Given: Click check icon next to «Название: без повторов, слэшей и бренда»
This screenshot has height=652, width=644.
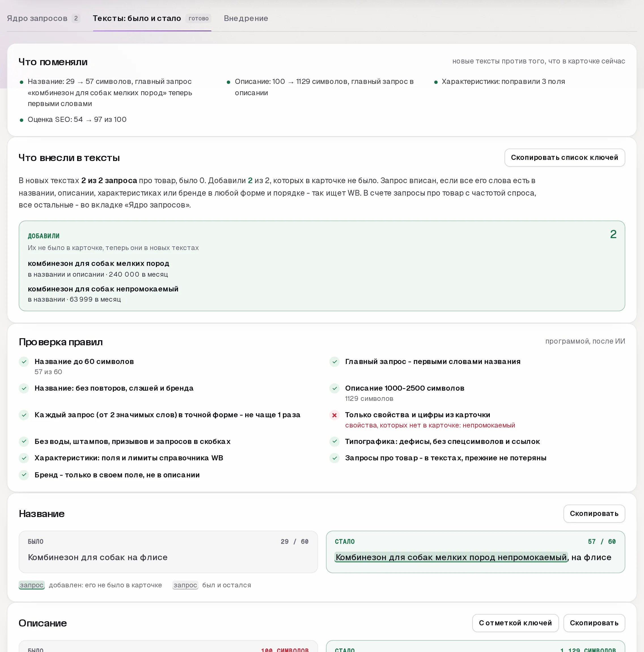Looking at the screenshot, I should coord(24,388).
